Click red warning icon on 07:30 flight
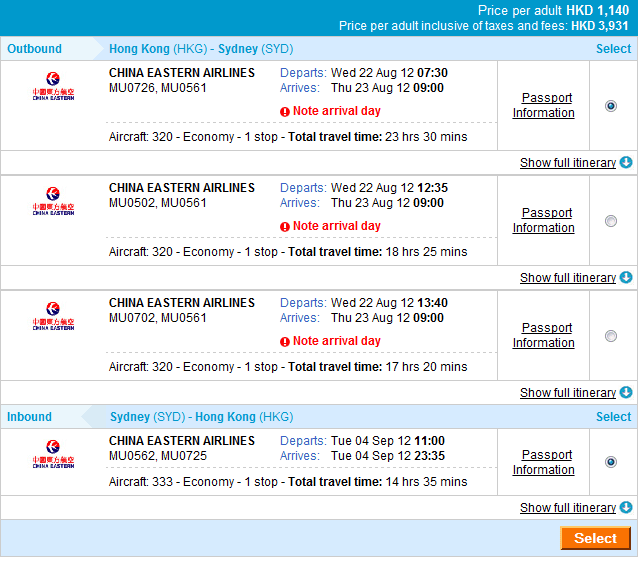640x564 pixels. coord(285,112)
